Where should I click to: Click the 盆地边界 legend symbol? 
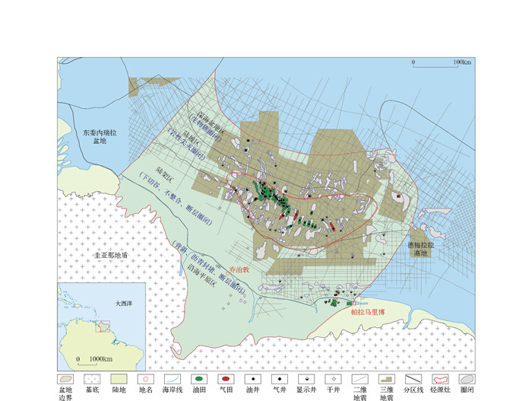tap(65, 378)
